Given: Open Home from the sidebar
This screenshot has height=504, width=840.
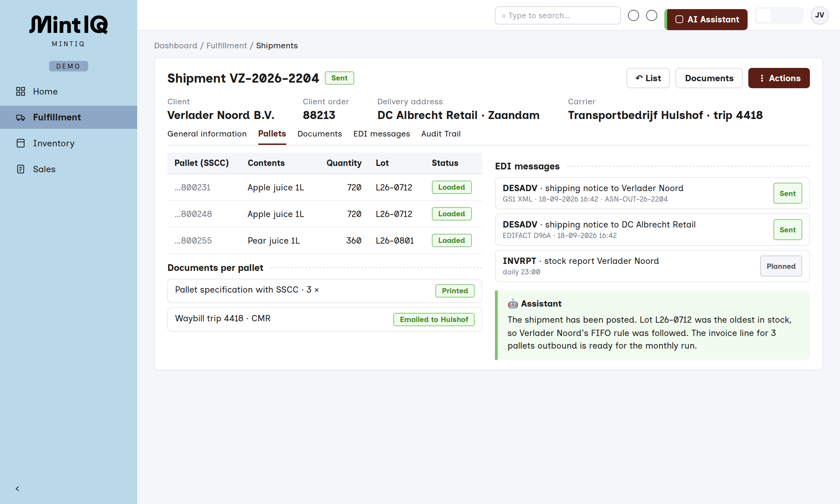Looking at the screenshot, I should [69, 91].
